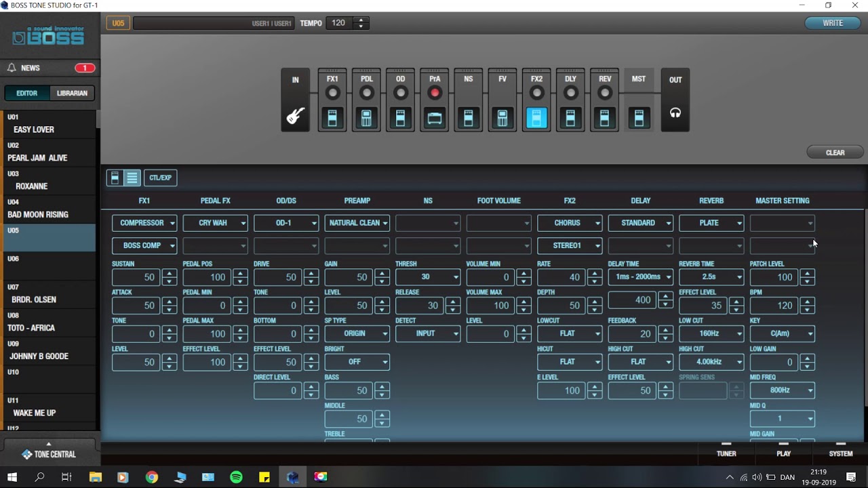
Task: Open the COMPRESSOR FX1 type dropdown
Action: point(144,223)
